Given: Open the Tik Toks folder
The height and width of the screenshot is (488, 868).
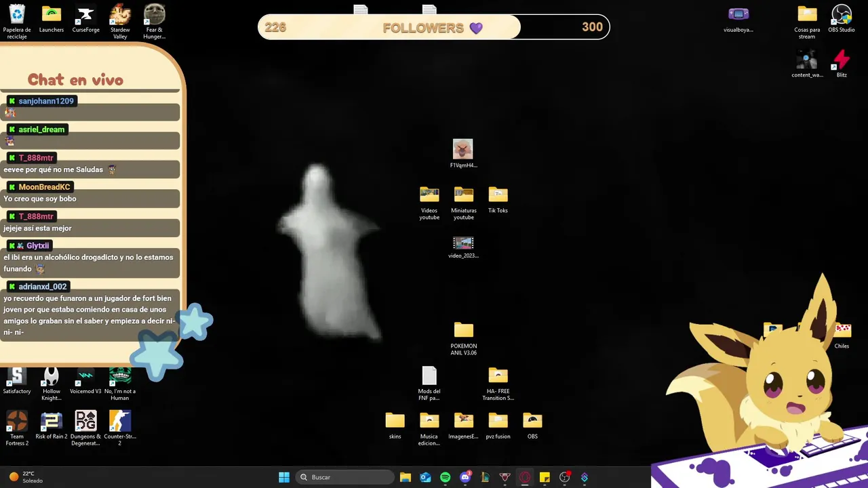Looking at the screenshot, I should coord(498,199).
